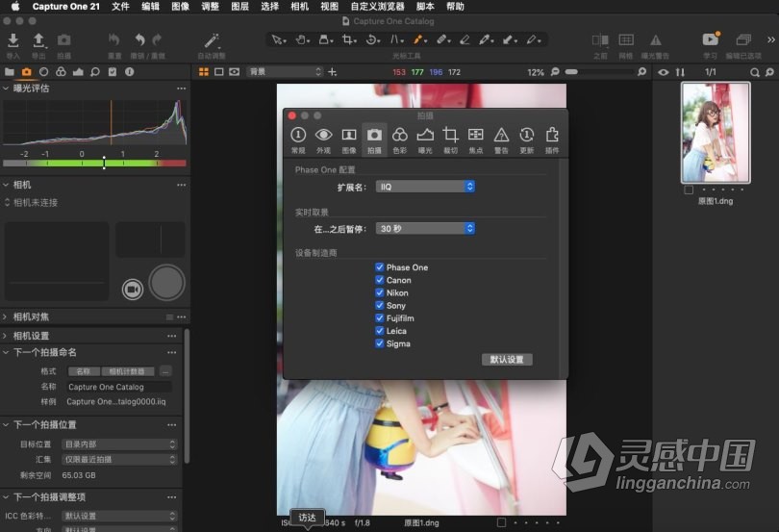779x532 pixels.
Task: Open the Library folder tool tab
Action: (10, 71)
